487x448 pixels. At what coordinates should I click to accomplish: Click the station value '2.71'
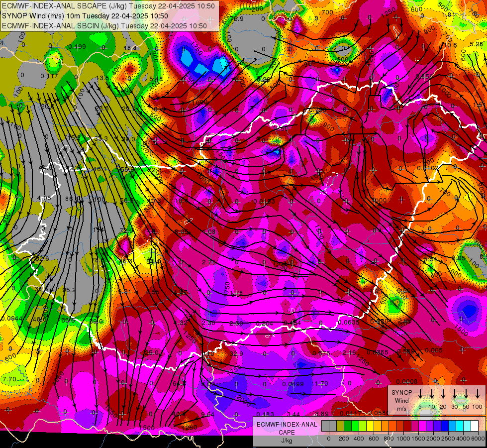[209, 262]
